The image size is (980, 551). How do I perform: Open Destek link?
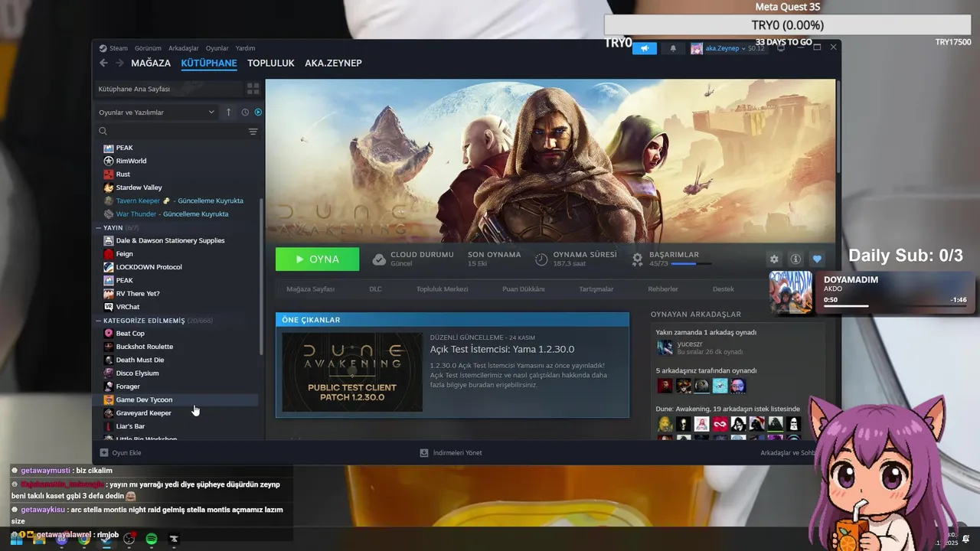724,289
